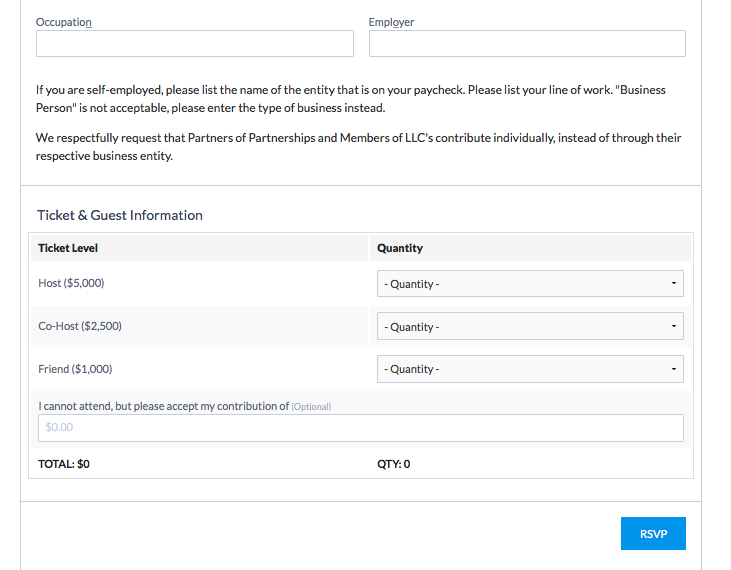Click the Employer text field
The width and height of the screenshot is (731, 570).
tap(527, 44)
